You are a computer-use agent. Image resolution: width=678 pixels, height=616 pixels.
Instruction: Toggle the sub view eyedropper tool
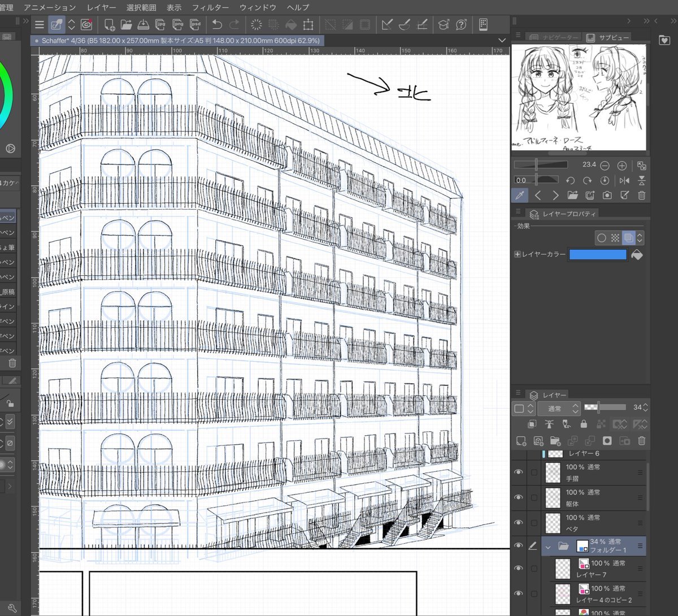click(x=520, y=196)
